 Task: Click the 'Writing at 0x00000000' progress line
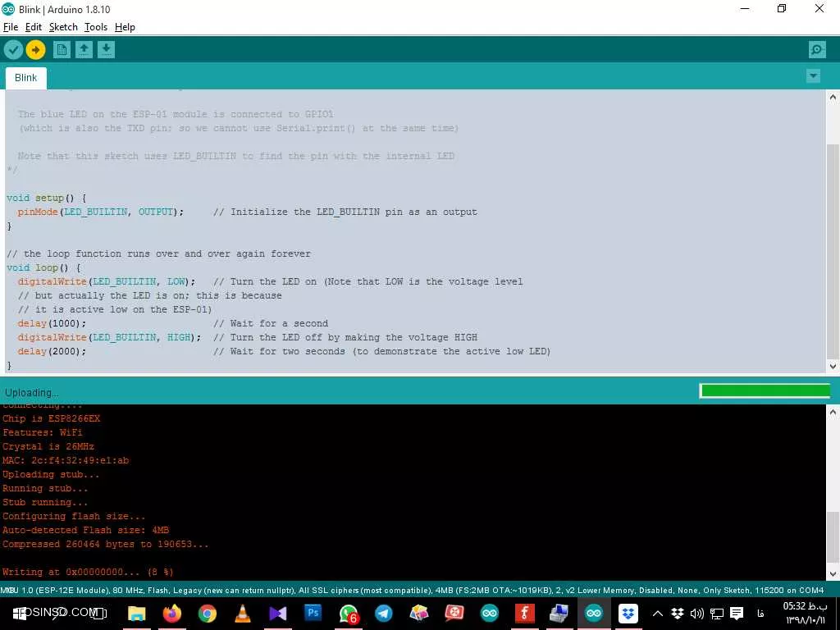coord(88,572)
